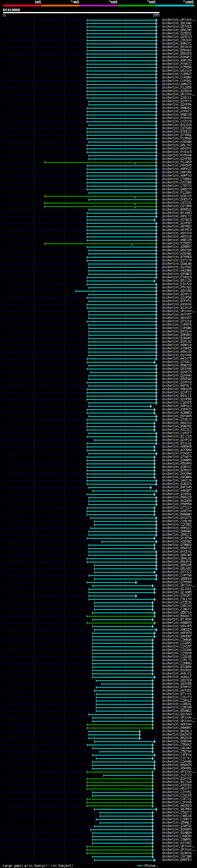Image resolution: width=197 pixels, height=868 pixels.
Task: Select hit label UniRef100_Q67ME4
Action: (x=177, y=809)
